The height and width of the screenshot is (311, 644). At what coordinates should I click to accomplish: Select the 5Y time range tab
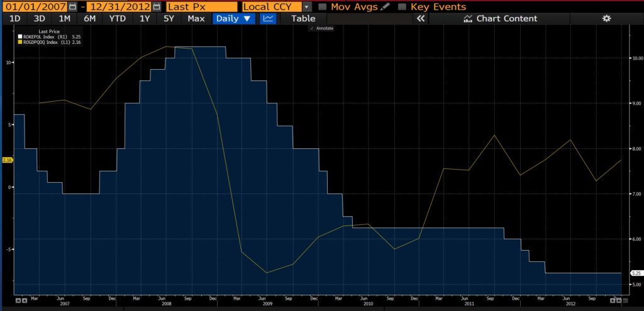(169, 19)
